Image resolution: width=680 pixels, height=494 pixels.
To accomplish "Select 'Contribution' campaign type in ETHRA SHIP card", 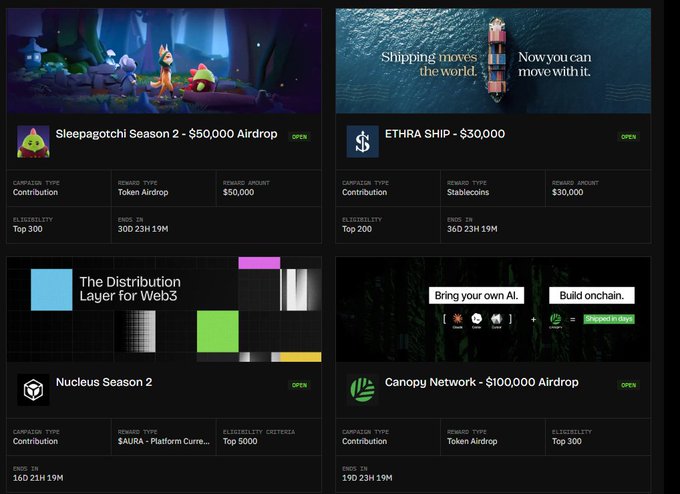I will point(364,192).
